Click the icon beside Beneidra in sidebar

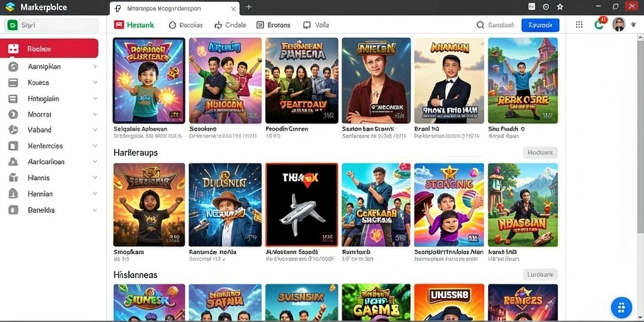point(13,210)
